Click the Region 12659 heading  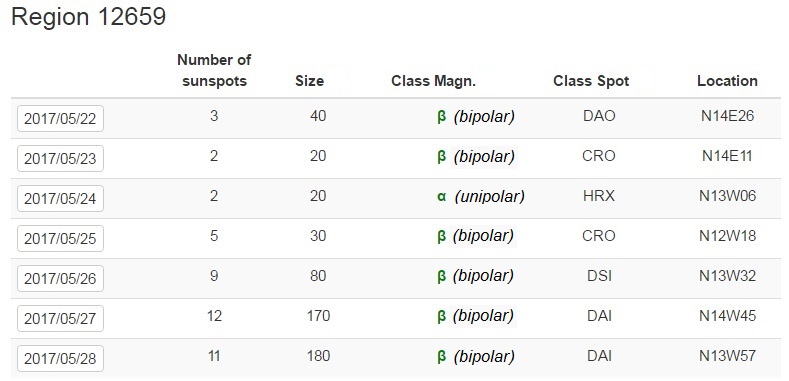(x=89, y=17)
